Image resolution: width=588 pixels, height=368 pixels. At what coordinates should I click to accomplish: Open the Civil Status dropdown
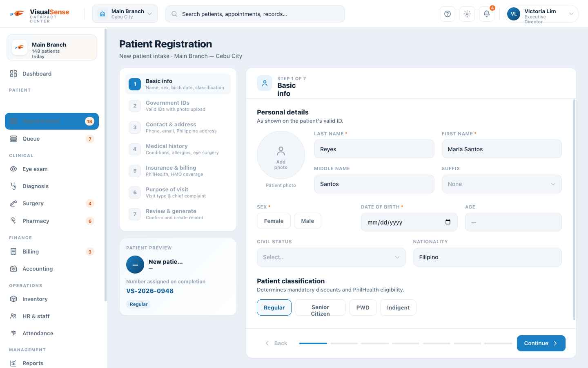click(x=331, y=257)
